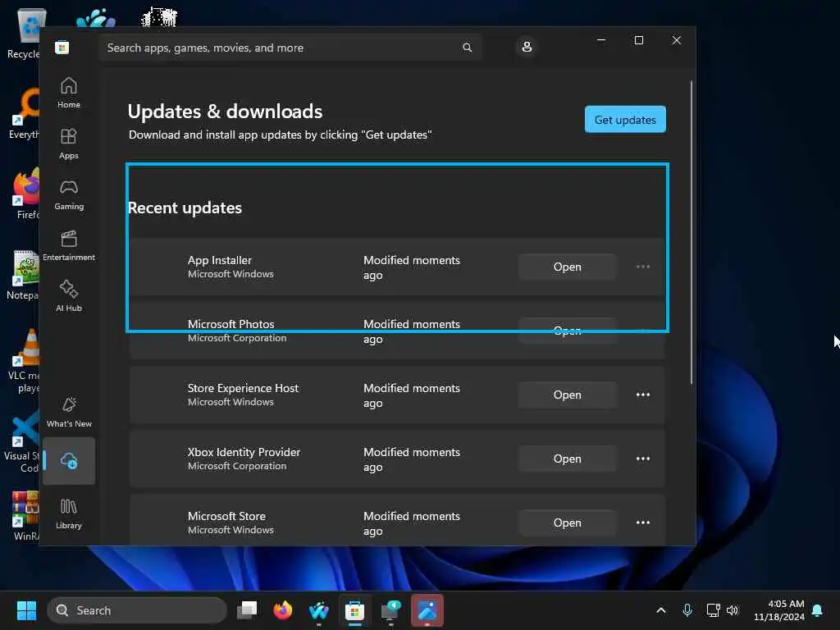
Task: Show more options for Microsoft Store row
Action: [x=643, y=523]
